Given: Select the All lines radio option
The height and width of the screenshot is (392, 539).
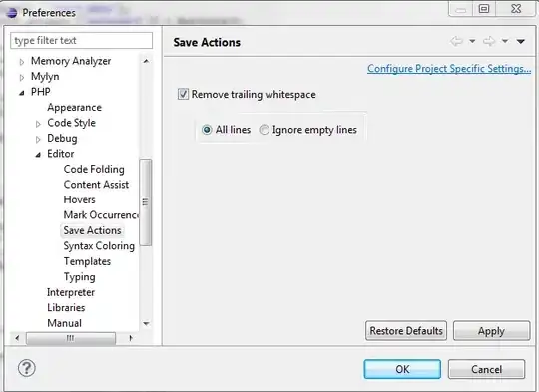Looking at the screenshot, I should pos(207,130).
